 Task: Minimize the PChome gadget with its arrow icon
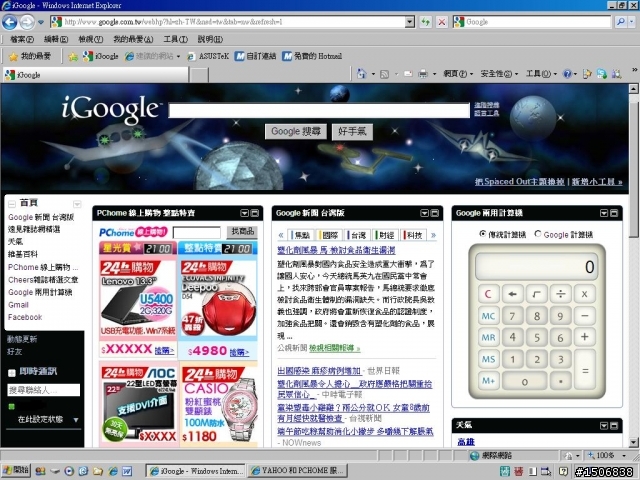[x=244, y=213]
